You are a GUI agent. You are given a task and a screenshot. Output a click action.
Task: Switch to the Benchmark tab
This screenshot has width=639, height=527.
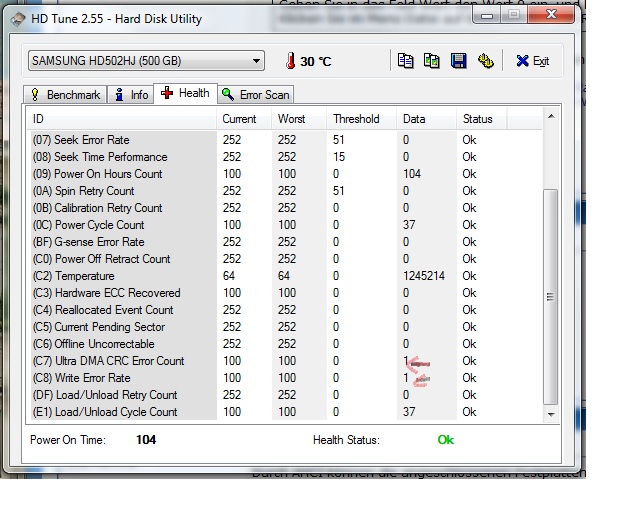65,95
